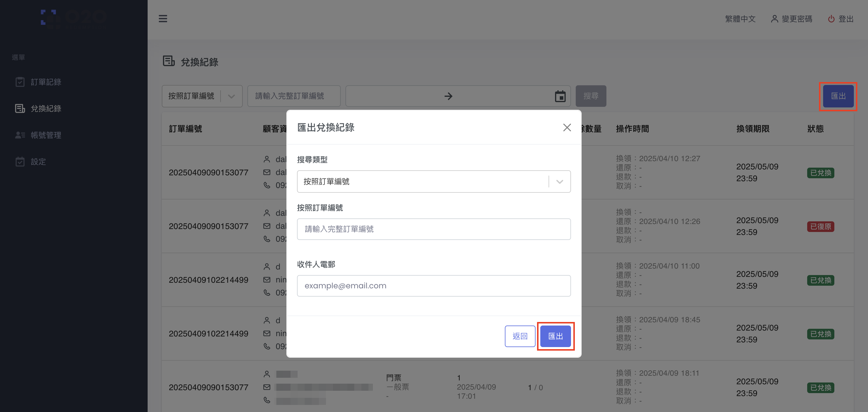The image size is (868, 412).
Task: Click the power icon next to 登出
Action: click(831, 19)
